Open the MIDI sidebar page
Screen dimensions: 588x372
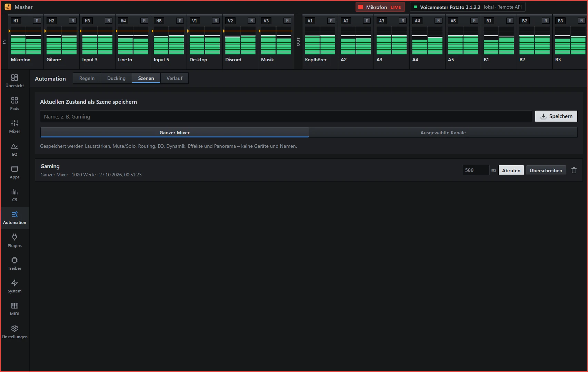pyautogui.click(x=14, y=309)
